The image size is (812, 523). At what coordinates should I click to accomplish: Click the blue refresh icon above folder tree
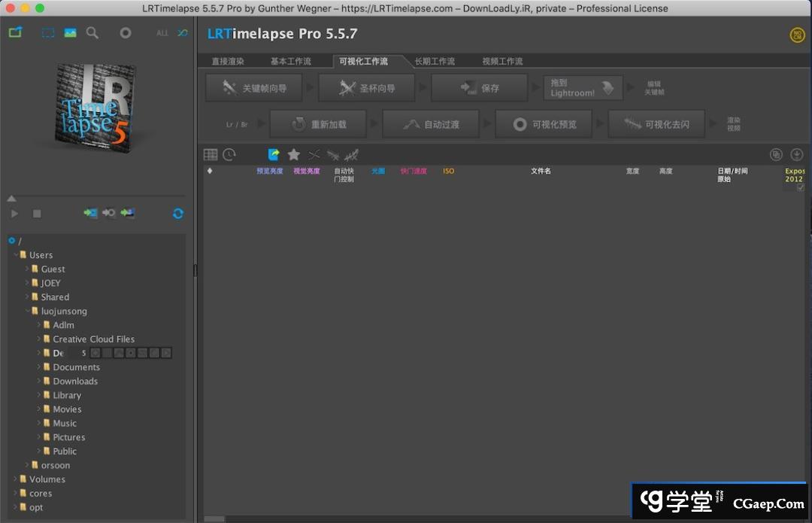point(178,214)
